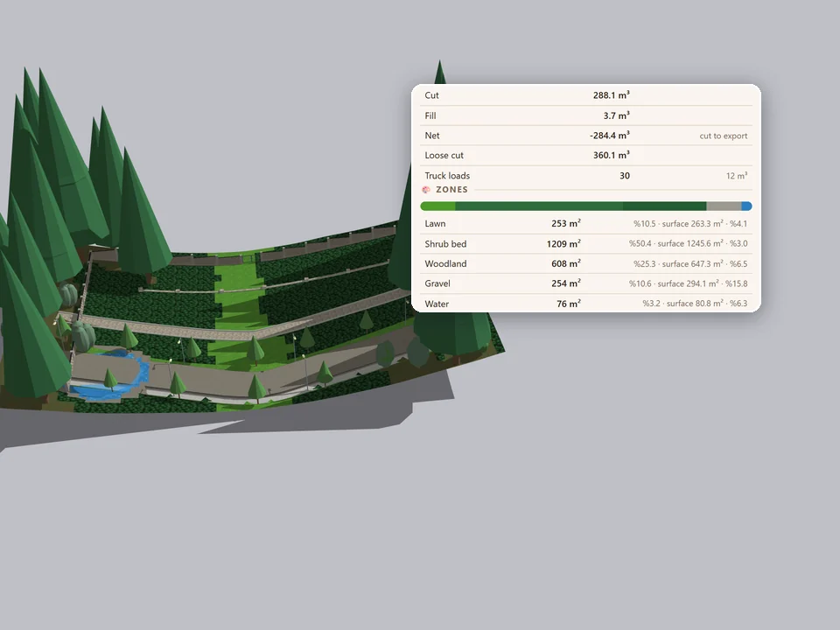Screen dimensions: 840x630
Task: Click the Water area 76 m²
Action: (569, 304)
